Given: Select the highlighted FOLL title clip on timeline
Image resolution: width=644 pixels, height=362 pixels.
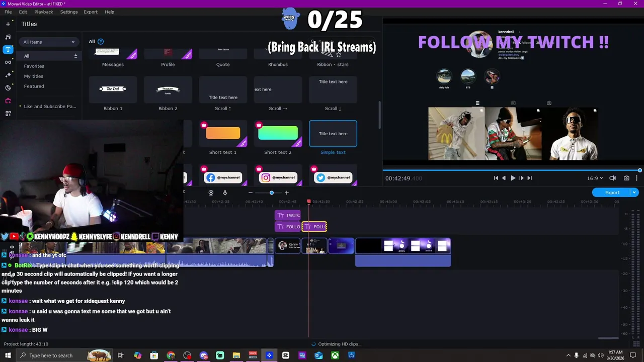Looking at the screenshot, I should click(x=314, y=227).
